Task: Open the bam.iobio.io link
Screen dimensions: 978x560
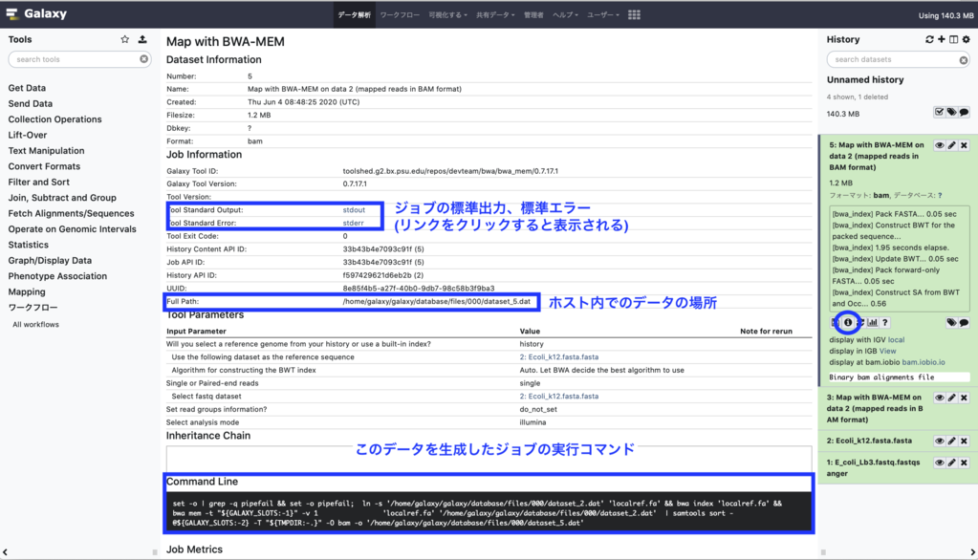Action: [x=924, y=361]
